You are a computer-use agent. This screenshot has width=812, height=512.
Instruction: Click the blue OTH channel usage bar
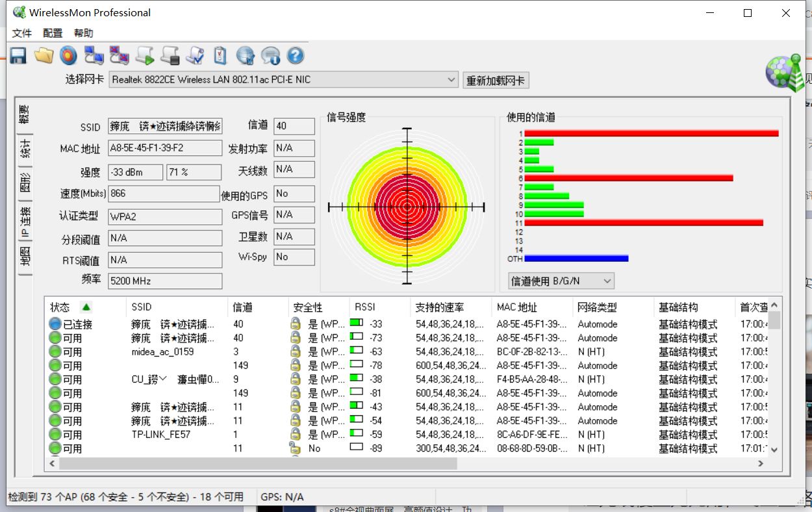[576, 259]
